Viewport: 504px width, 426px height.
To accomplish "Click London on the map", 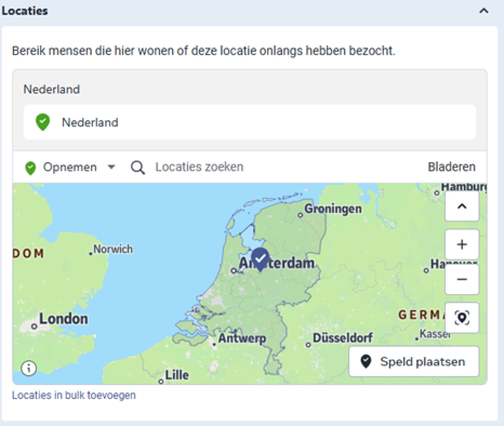I will 63,318.
